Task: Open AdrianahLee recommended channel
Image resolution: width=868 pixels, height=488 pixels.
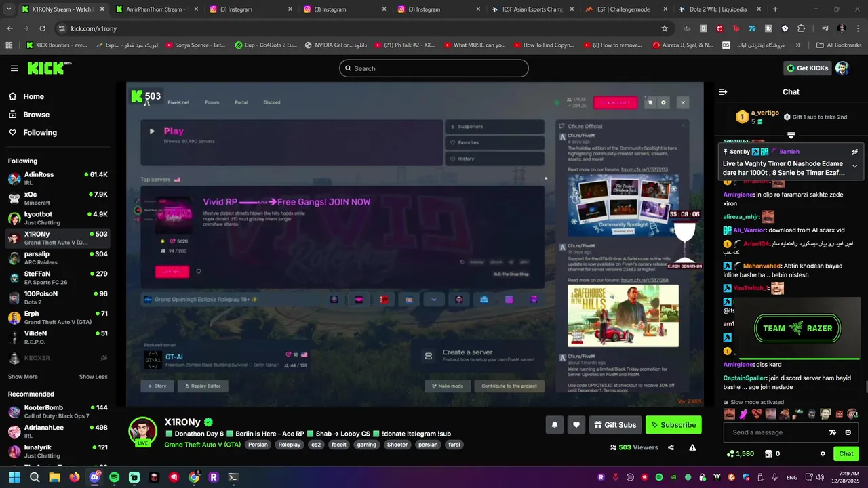Action: pos(58,431)
